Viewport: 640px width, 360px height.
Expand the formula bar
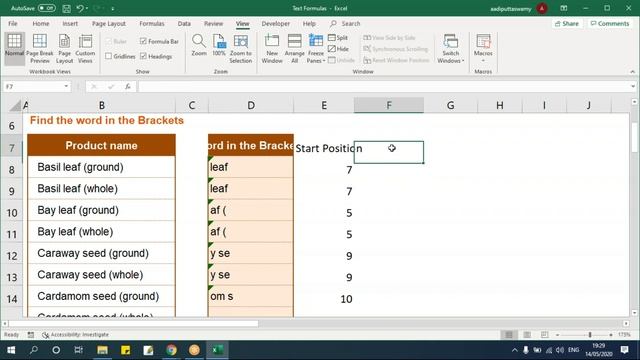pyautogui.click(x=633, y=87)
